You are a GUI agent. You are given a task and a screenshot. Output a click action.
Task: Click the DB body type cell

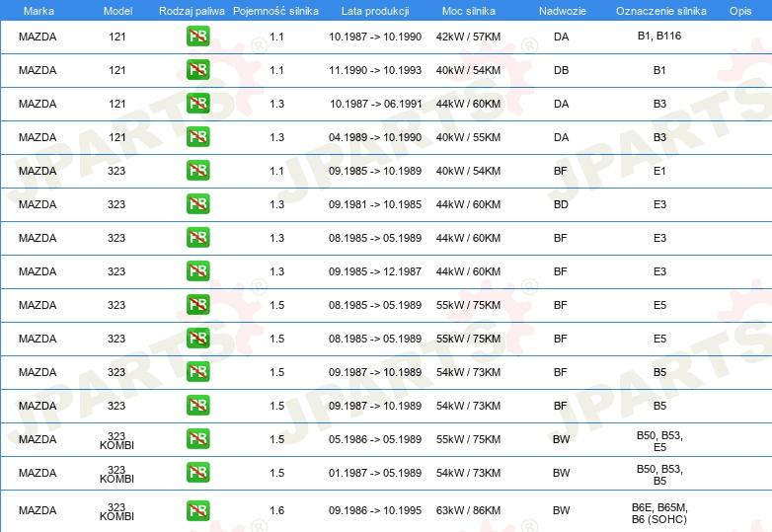(562, 70)
